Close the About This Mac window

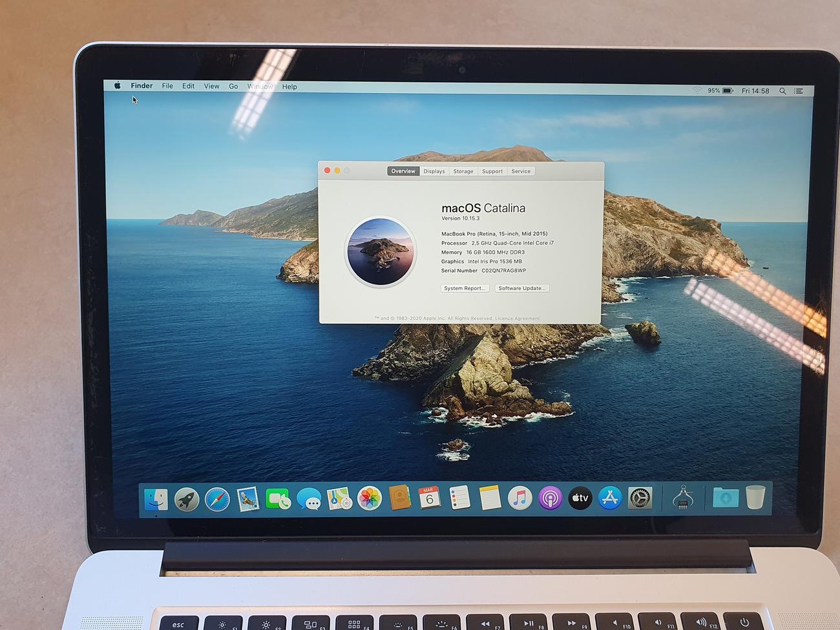tap(327, 171)
